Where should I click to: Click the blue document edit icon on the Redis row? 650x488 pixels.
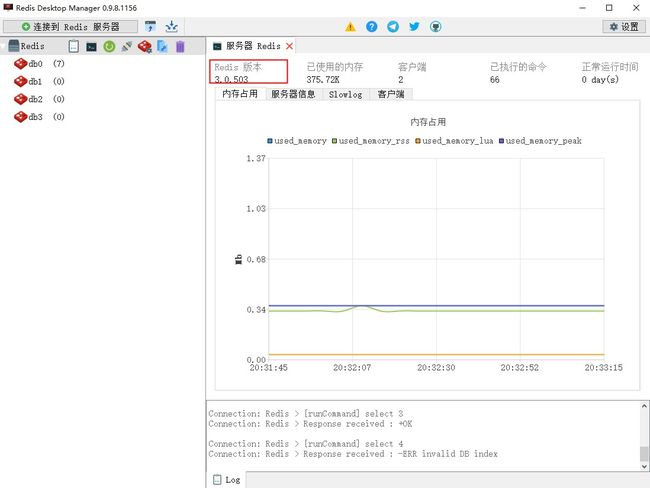coord(162,46)
